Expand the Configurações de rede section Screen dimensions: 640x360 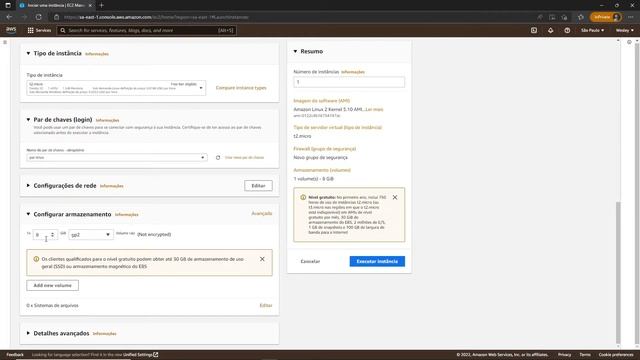click(x=28, y=186)
